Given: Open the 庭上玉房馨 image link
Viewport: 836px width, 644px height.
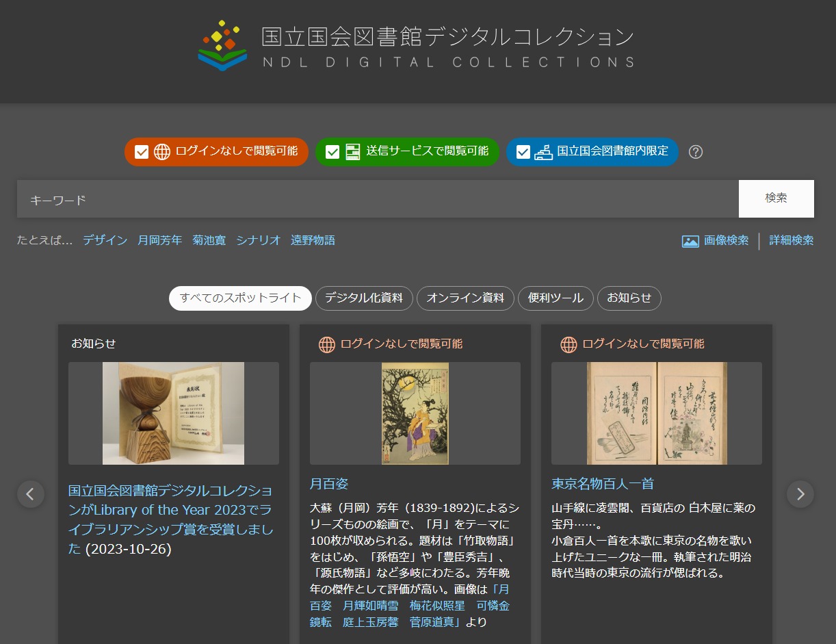Looking at the screenshot, I should point(370,622).
